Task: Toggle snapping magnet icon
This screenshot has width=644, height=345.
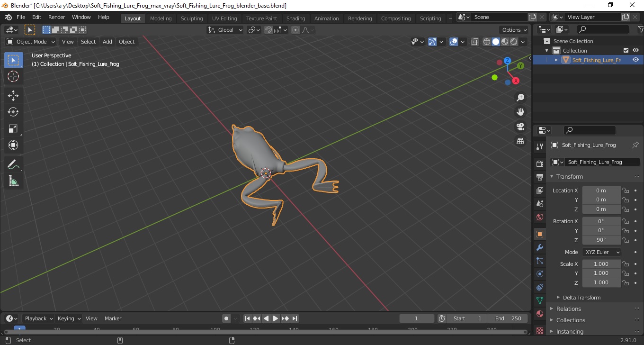Action: [268, 30]
